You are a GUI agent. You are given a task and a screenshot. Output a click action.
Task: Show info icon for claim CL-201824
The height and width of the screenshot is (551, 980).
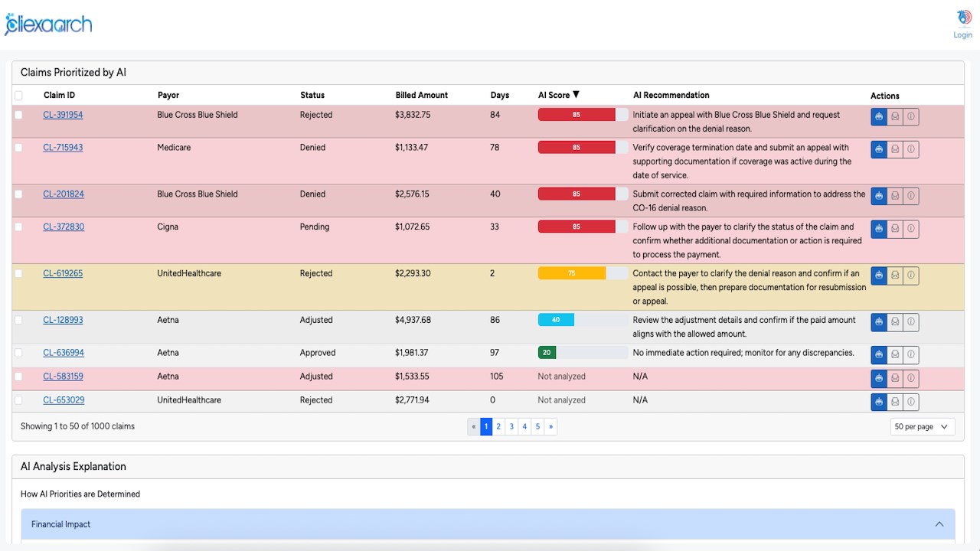(x=911, y=196)
